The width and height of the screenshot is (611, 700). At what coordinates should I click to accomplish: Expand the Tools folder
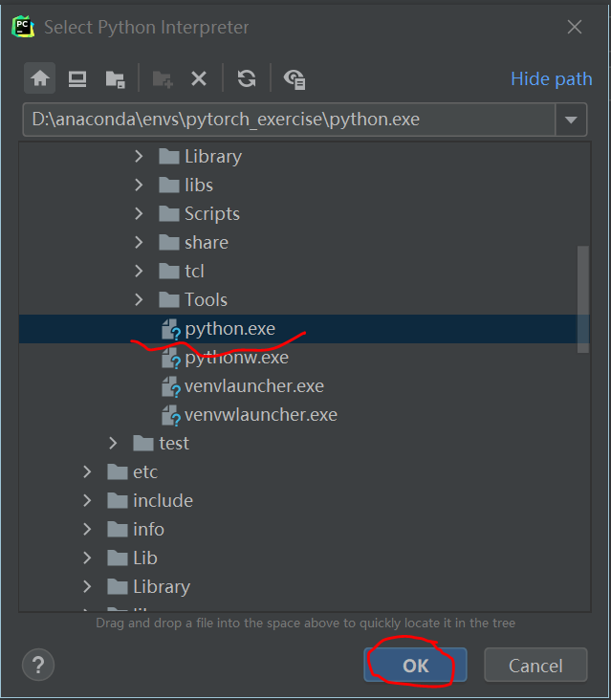point(139,300)
